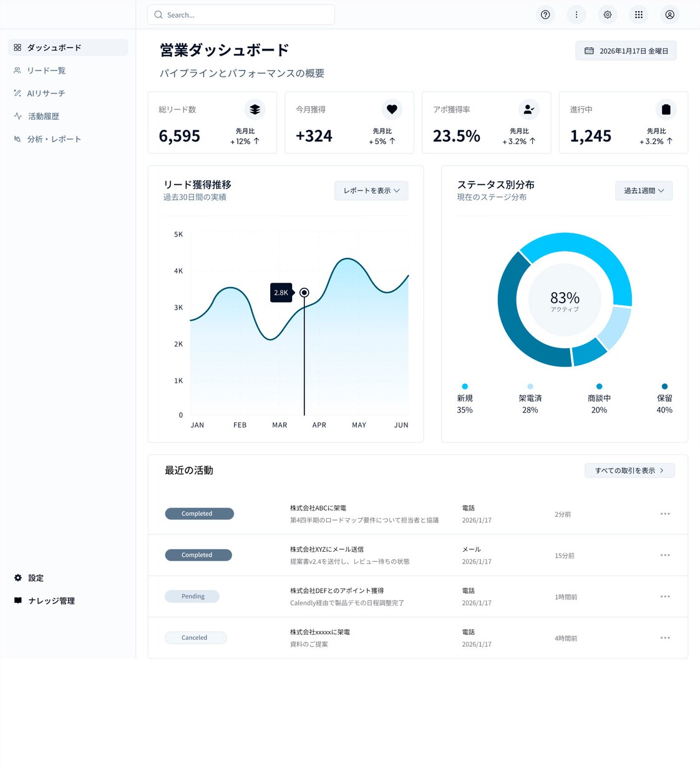Click the 6,595 total leads value
The image size is (700, 774).
click(180, 135)
